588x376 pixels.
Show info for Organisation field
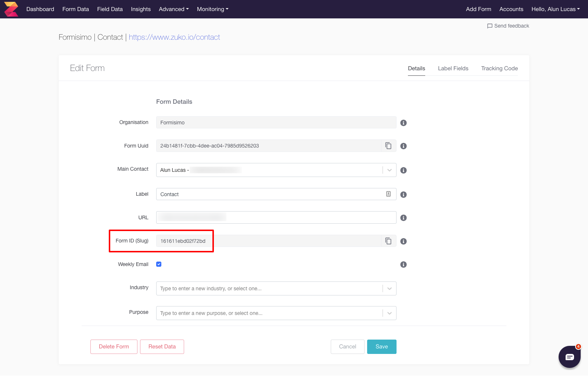tap(404, 123)
